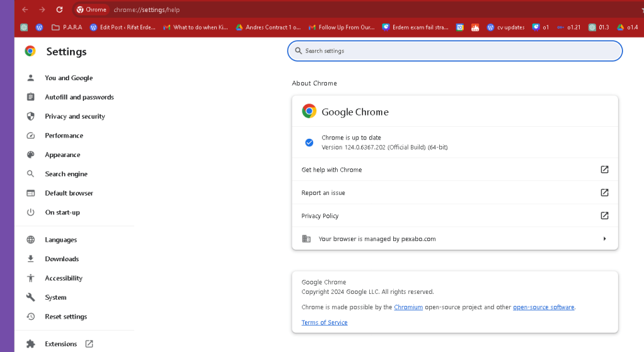The width and height of the screenshot is (644, 352).
Task: Click the external-link icon beside Extensions
Action: coord(89,344)
